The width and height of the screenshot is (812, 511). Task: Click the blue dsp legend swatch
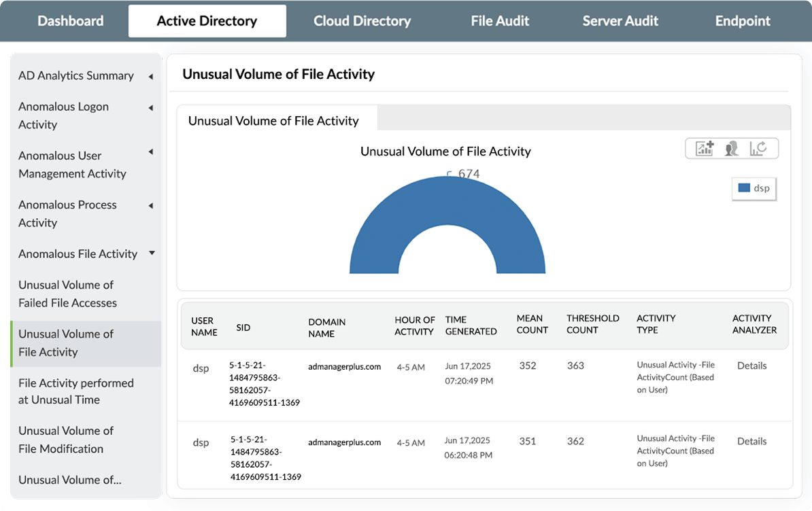coord(744,188)
